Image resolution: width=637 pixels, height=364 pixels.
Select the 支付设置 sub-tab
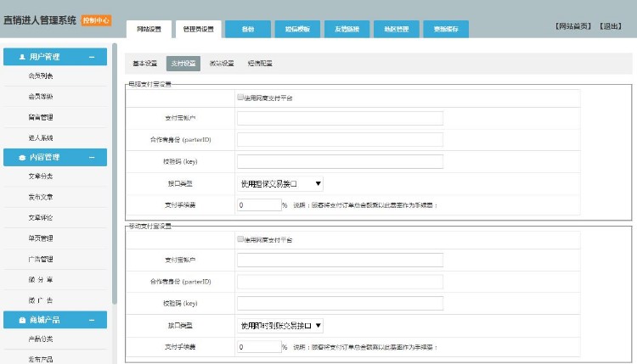[x=183, y=64]
